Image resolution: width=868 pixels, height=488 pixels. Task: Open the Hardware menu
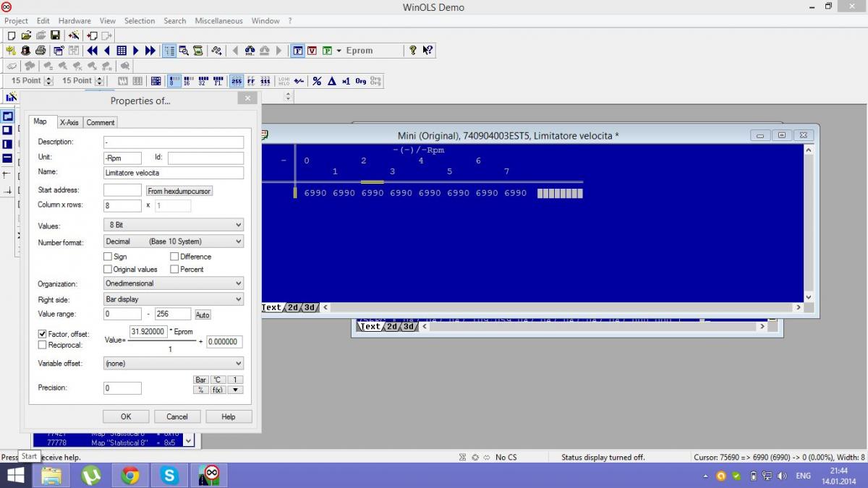click(75, 21)
